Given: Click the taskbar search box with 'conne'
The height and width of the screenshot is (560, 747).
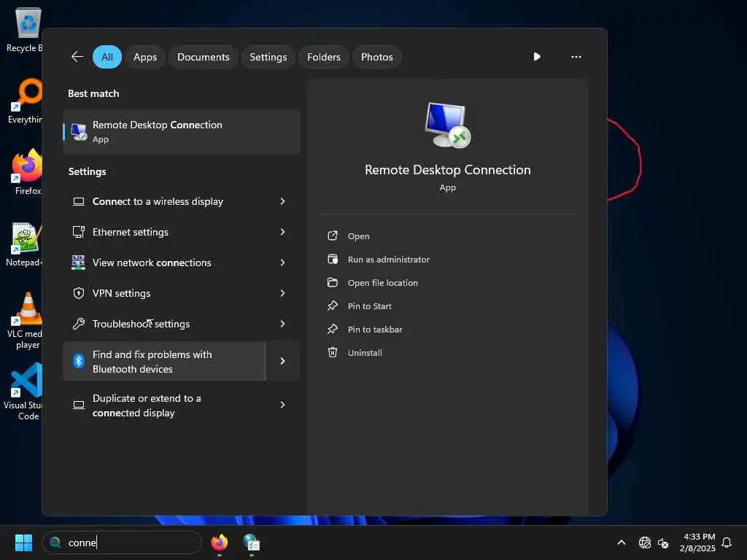Looking at the screenshot, I should (122, 542).
